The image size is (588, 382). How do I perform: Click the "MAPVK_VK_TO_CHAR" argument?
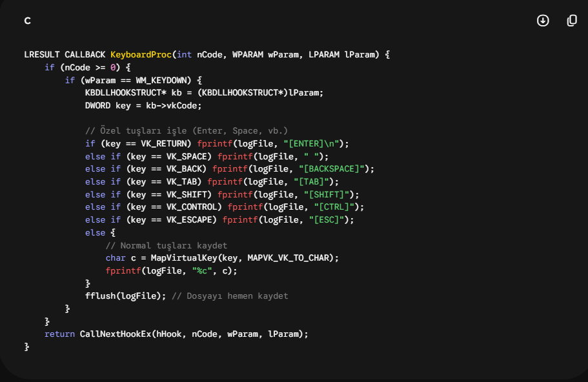288,258
